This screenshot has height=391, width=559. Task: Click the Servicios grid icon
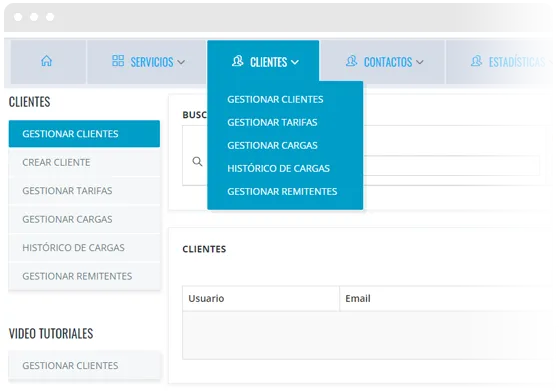click(x=118, y=61)
